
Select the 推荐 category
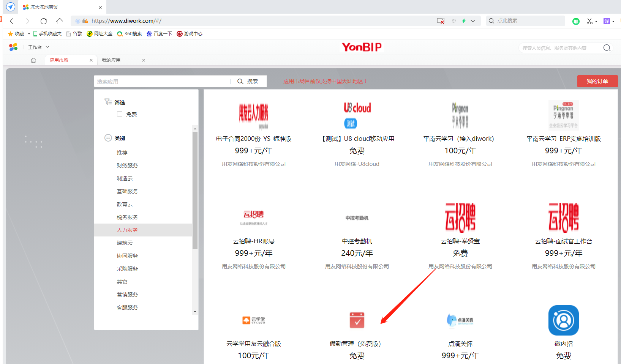[x=122, y=153]
